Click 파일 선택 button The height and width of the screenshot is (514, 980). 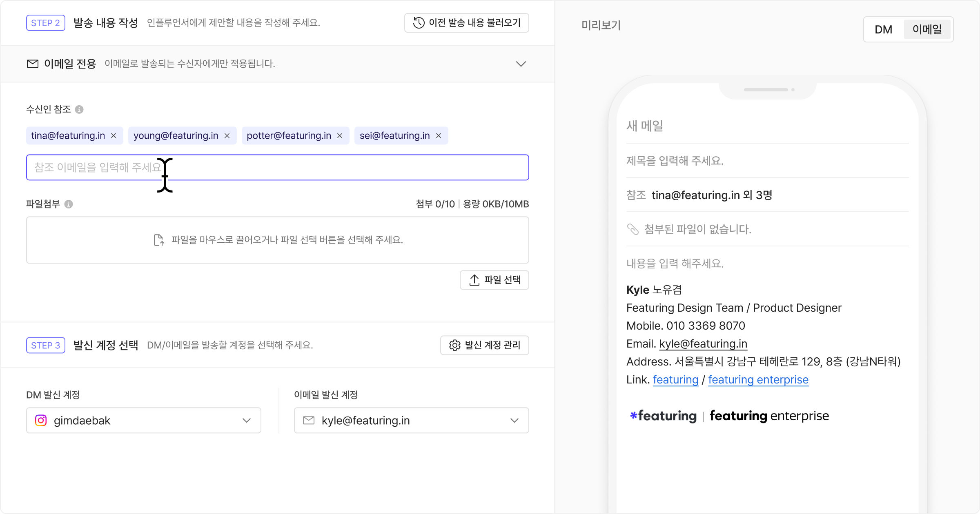494,280
